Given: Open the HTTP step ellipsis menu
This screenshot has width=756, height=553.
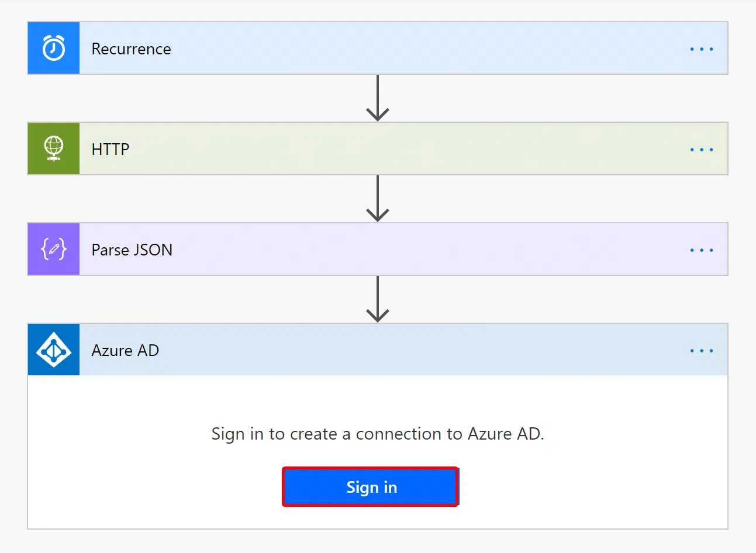Looking at the screenshot, I should click(702, 150).
